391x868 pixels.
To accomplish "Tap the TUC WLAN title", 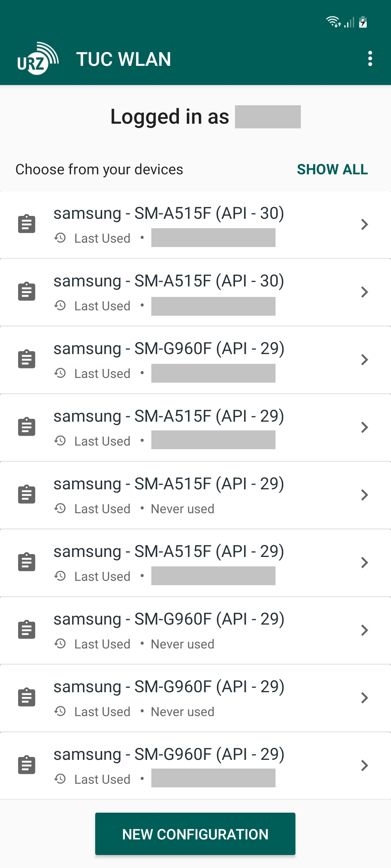I will pyautogui.click(x=123, y=59).
